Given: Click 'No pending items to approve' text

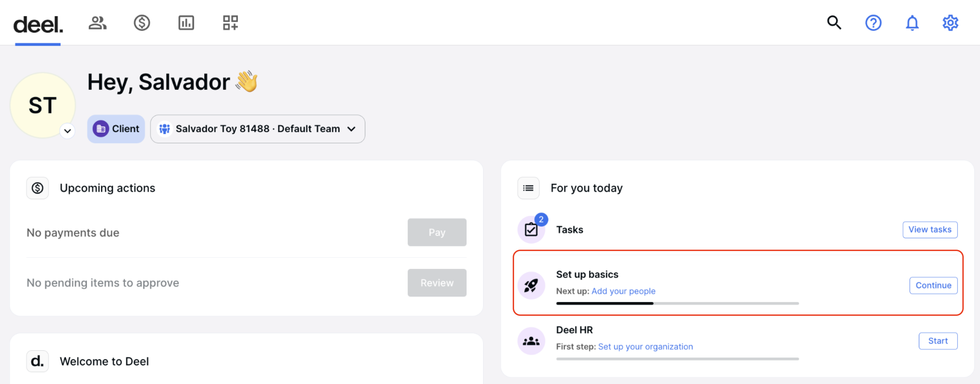Looking at the screenshot, I should tap(103, 283).
